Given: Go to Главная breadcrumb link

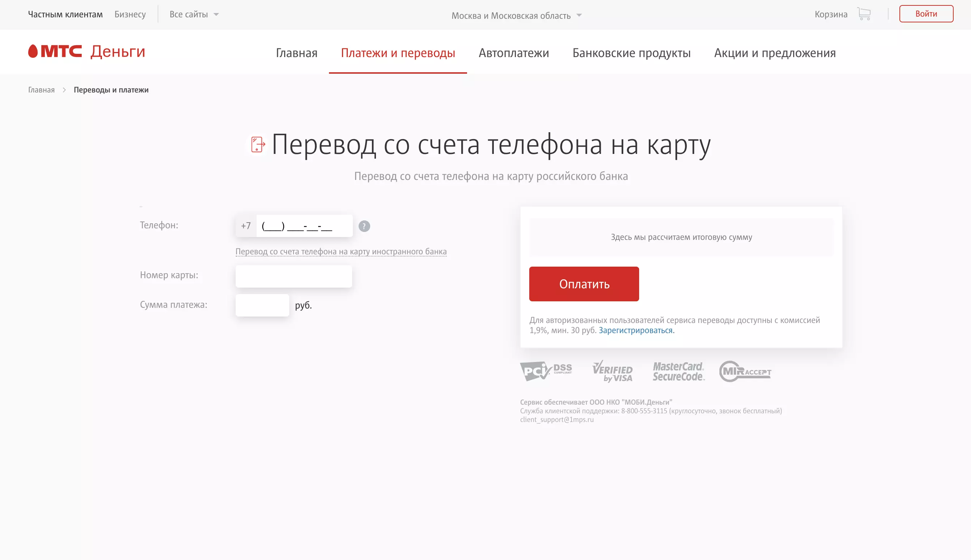Looking at the screenshot, I should tap(41, 90).
